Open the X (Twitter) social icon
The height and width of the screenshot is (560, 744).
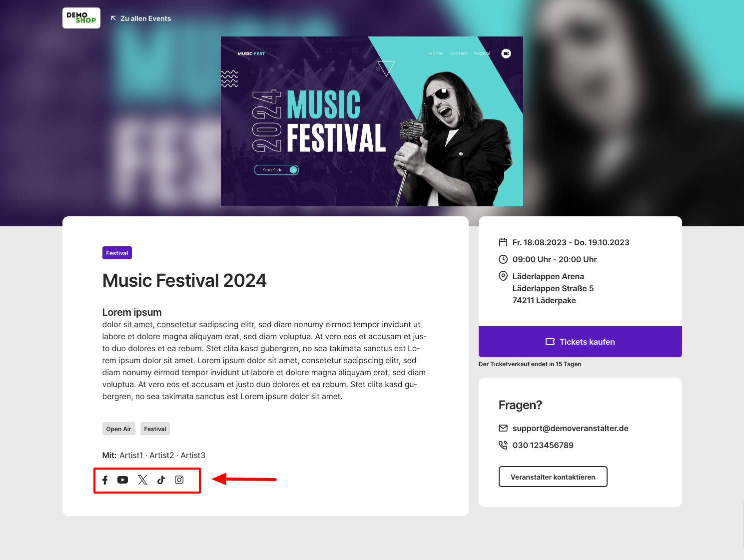[142, 480]
